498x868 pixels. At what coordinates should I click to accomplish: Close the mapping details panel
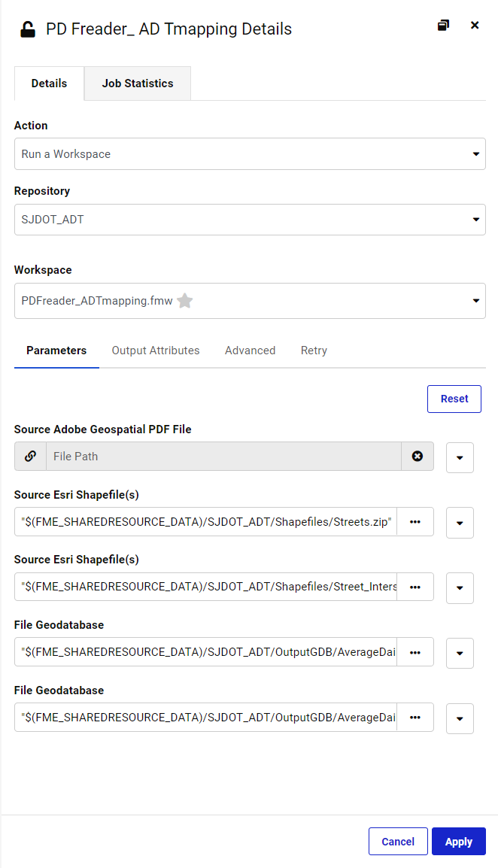475,26
